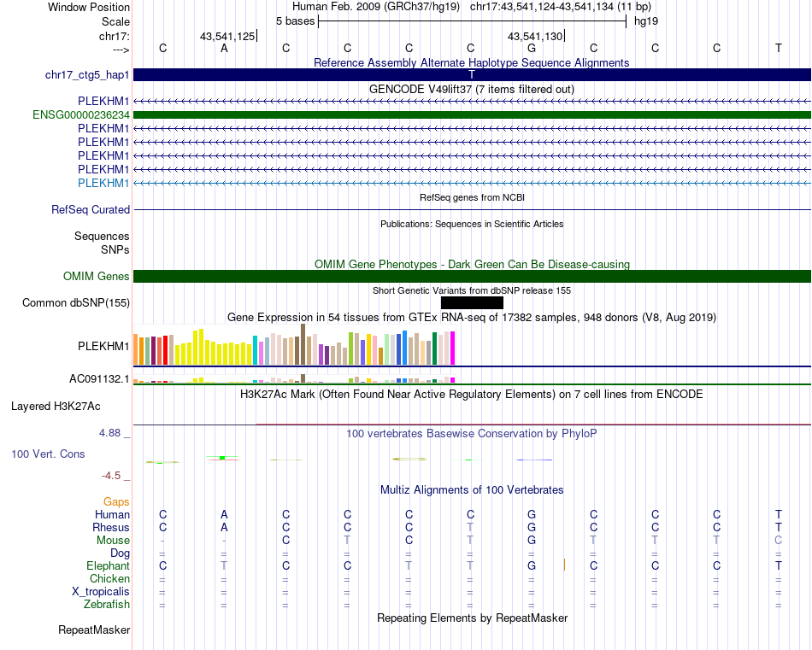Click the RefSeq genes from NCBI title
Screen dimensions: 812x650
coord(472,197)
